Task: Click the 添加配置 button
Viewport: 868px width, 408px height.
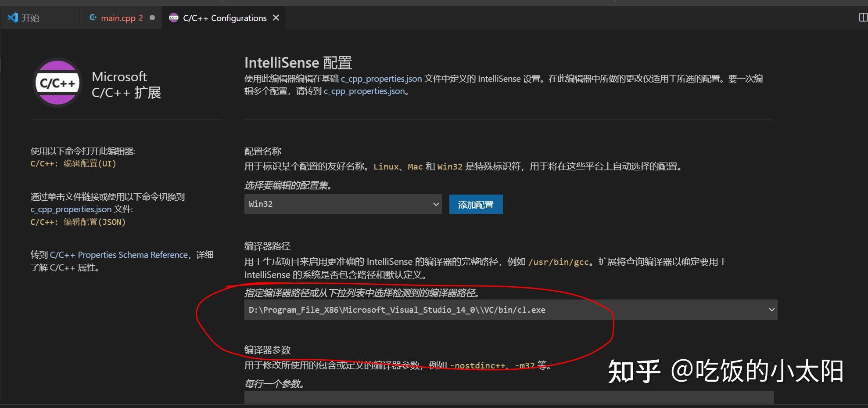Action: click(x=476, y=204)
